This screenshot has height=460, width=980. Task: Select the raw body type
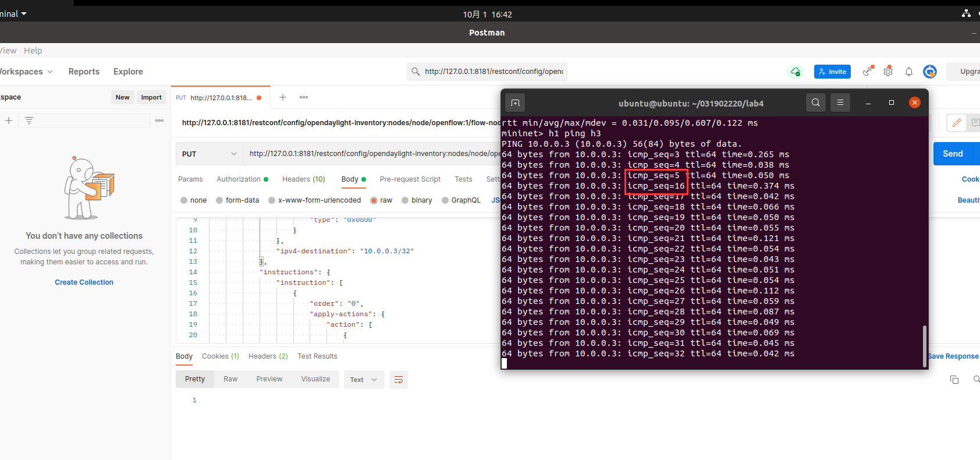pyautogui.click(x=382, y=200)
